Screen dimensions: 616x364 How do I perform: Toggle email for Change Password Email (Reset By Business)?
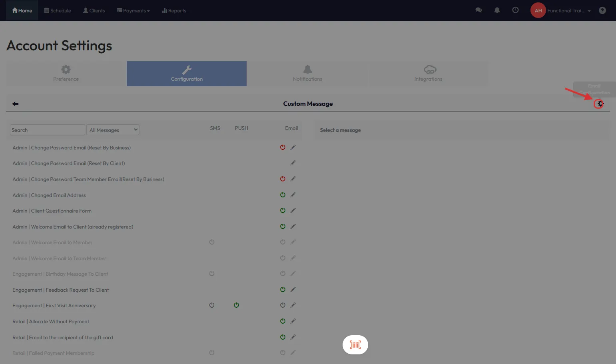[283, 147]
